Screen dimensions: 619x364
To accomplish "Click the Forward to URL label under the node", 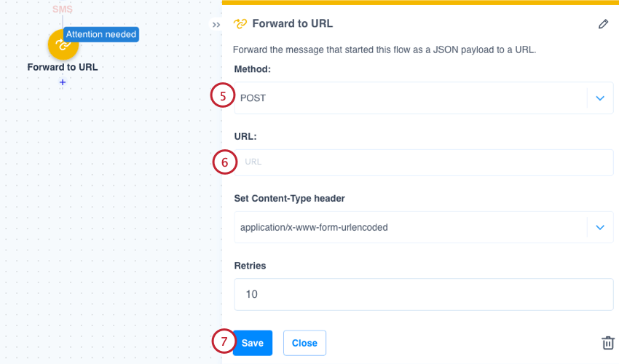I will click(x=63, y=68).
